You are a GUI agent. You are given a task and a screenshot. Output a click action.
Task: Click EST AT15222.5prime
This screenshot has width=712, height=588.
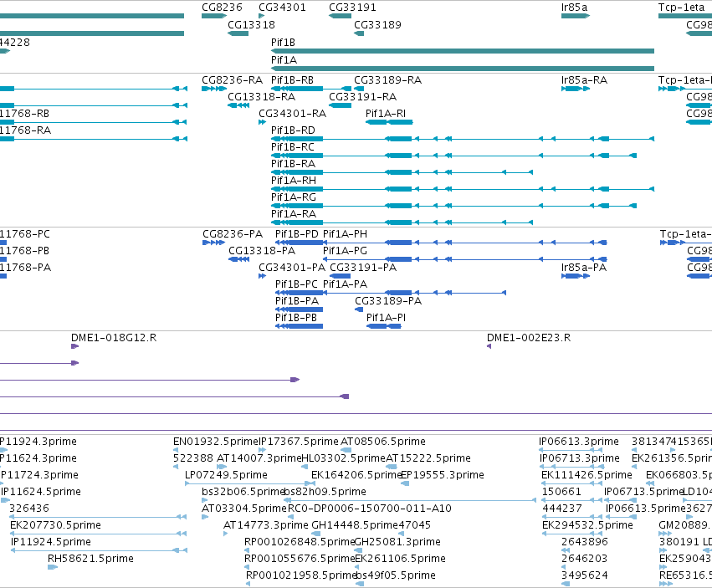428,458
